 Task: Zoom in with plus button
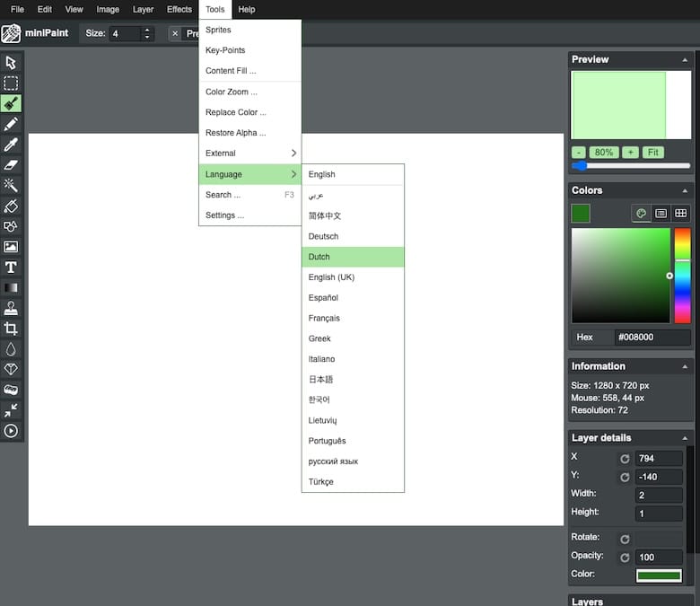point(630,153)
